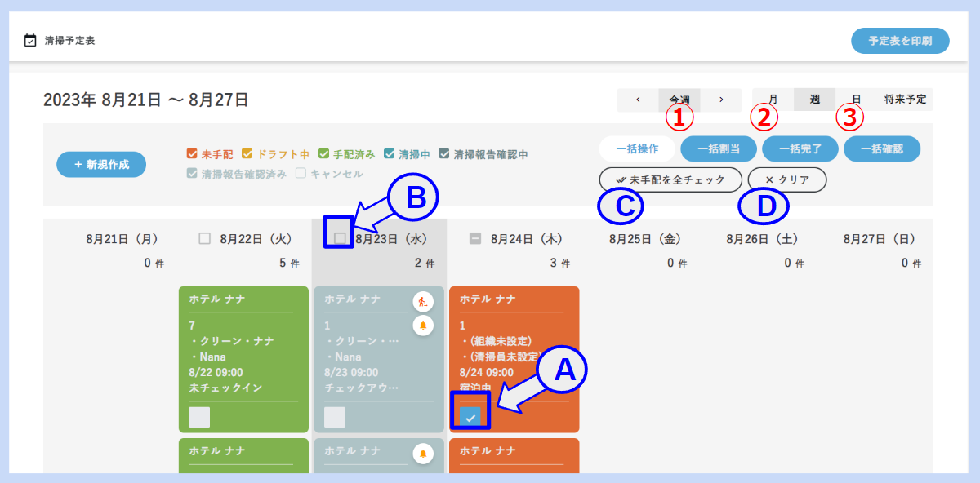This screenshot has height=483, width=980.
Task: Click the bell icon on the second 8/23 card
Action: click(423, 453)
